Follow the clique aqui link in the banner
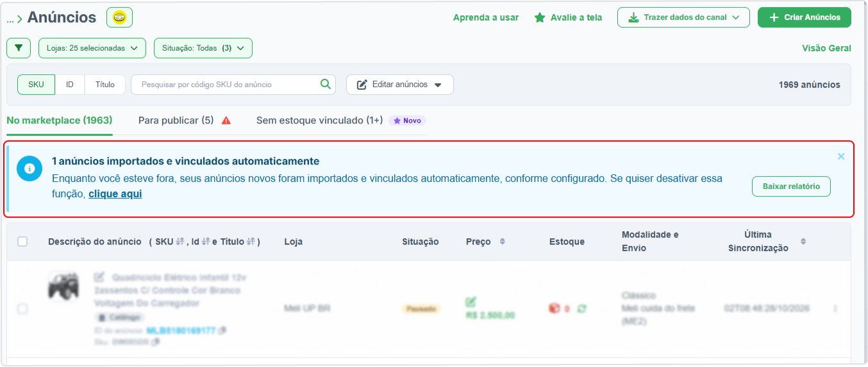Viewport: 868px width, 367px height. pyautogui.click(x=115, y=193)
